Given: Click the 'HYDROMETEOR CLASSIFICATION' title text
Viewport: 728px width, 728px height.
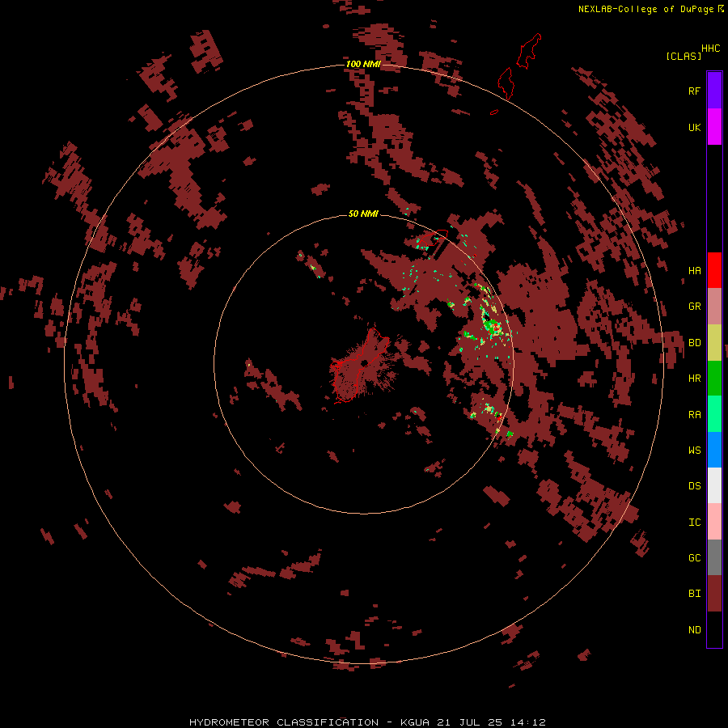Looking at the screenshot, I should 284,722.
